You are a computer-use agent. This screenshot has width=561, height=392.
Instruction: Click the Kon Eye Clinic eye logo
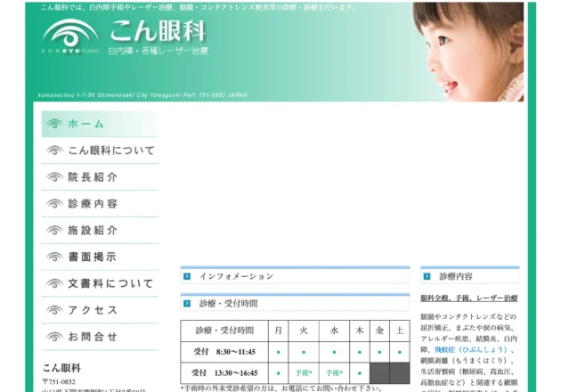click(x=70, y=37)
